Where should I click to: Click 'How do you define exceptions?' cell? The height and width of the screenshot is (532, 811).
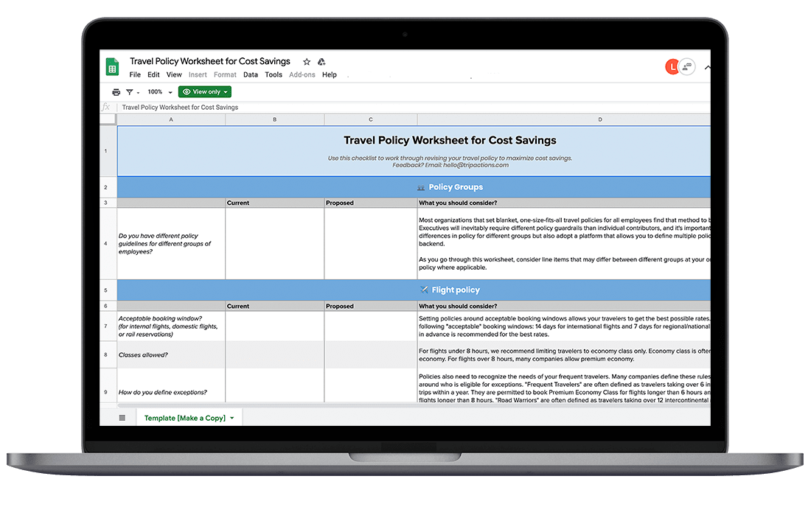(x=171, y=385)
